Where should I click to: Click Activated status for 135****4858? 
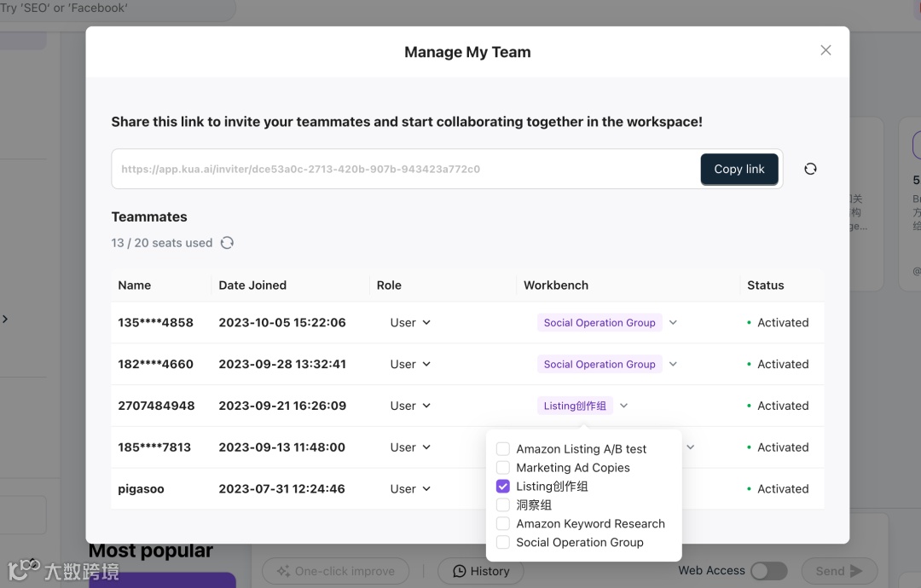(x=783, y=323)
